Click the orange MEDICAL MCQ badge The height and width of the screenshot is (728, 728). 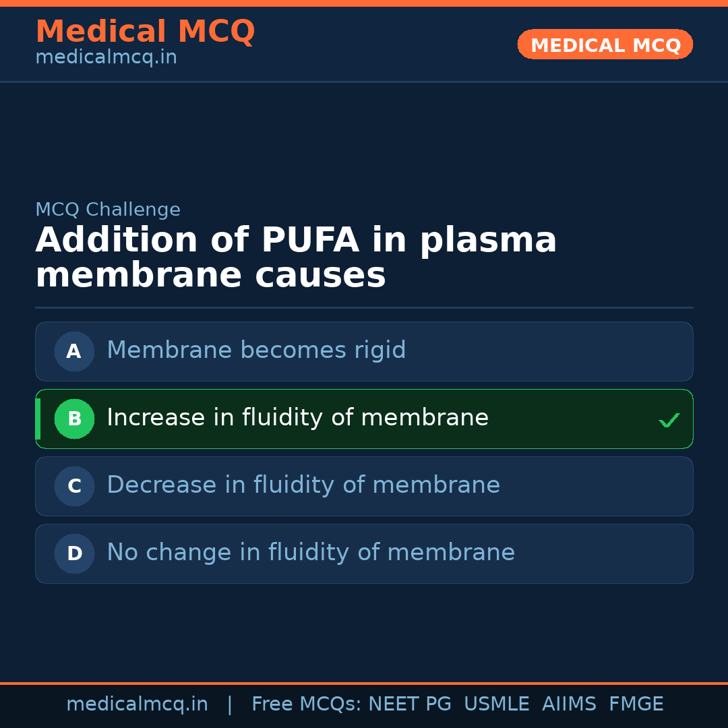point(605,44)
